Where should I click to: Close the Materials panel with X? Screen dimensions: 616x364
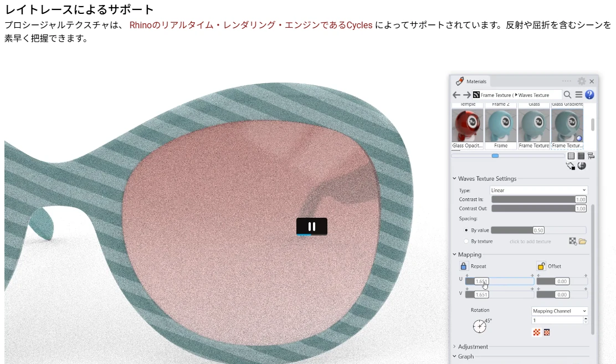tap(592, 81)
